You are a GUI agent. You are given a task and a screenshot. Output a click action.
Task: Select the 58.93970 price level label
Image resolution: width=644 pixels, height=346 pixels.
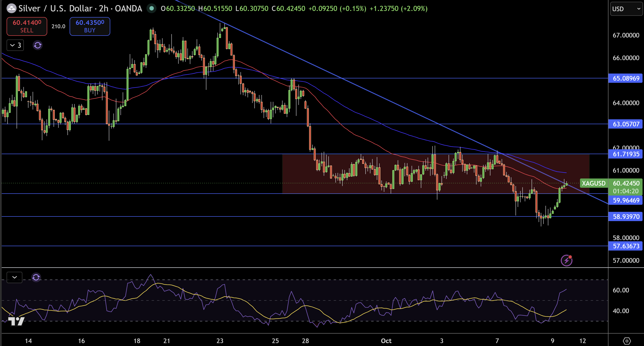tap(626, 217)
